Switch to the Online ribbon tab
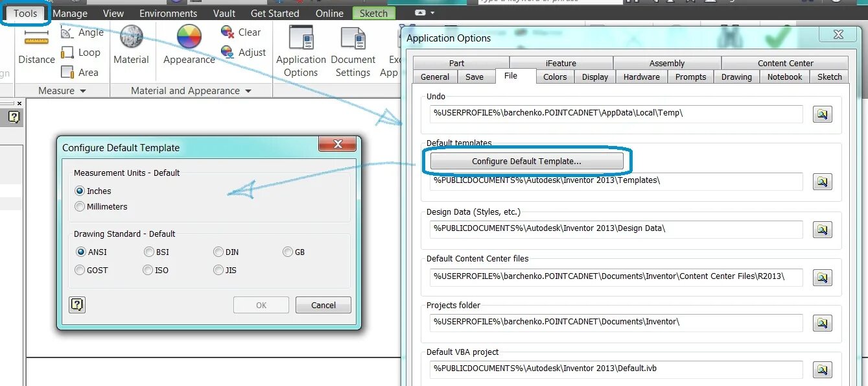The height and width of the screenshot is (386, 868). pos(331,13)
